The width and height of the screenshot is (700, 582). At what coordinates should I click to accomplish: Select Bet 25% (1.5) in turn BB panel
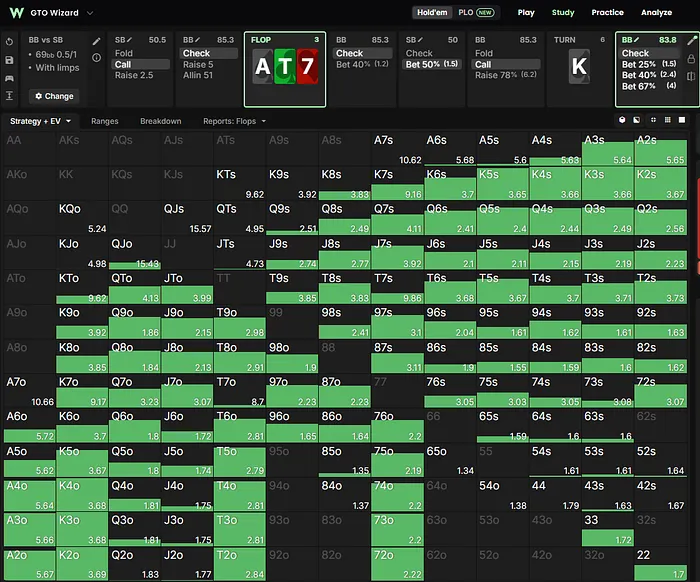pos(649,64)
